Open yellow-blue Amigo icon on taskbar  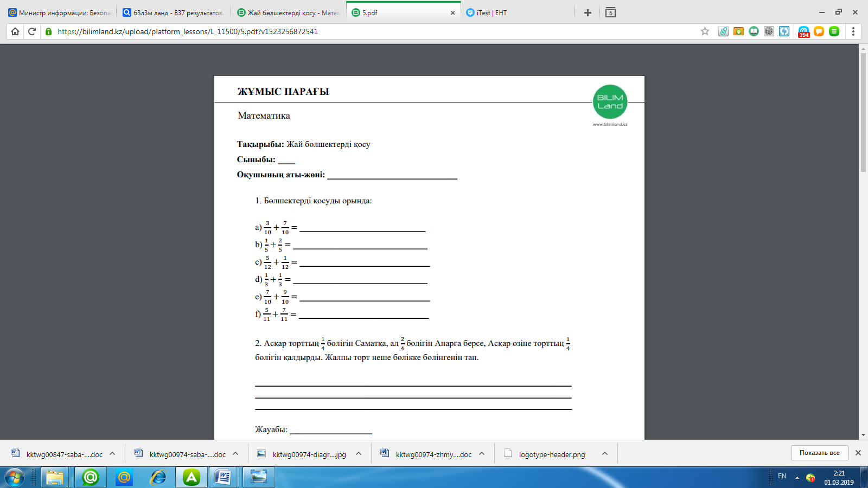pyautogui.click(x=124, y=478)
